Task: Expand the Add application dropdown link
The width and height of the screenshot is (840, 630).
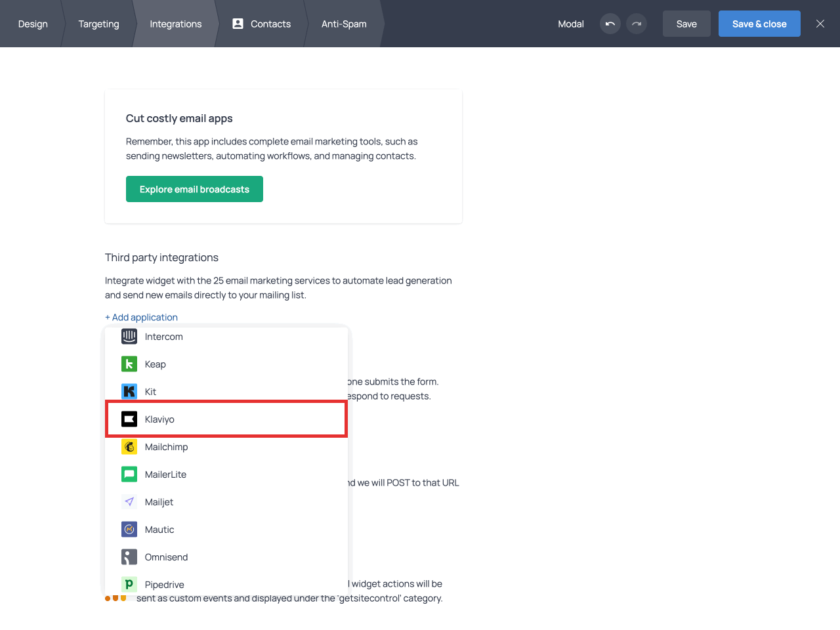Action: coord(141,318)
